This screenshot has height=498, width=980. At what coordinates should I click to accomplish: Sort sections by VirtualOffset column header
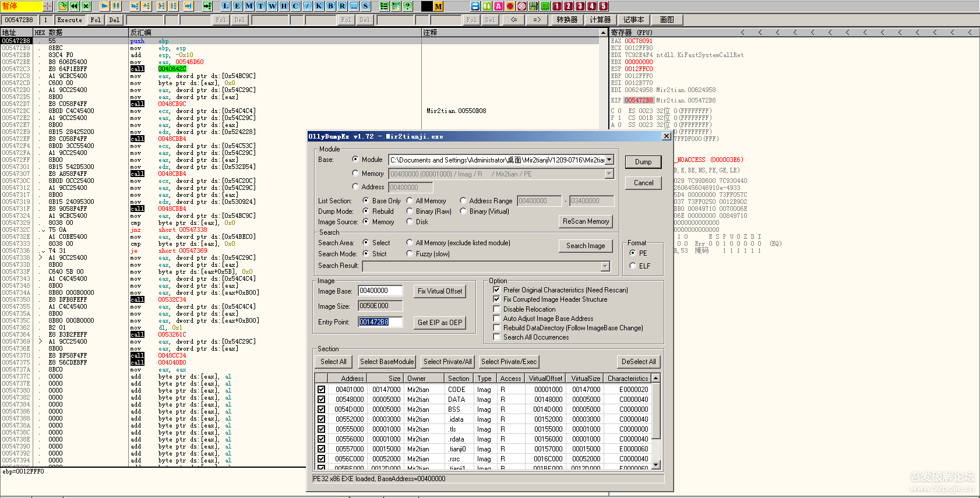pyautogui.click(x=545, y=378)
